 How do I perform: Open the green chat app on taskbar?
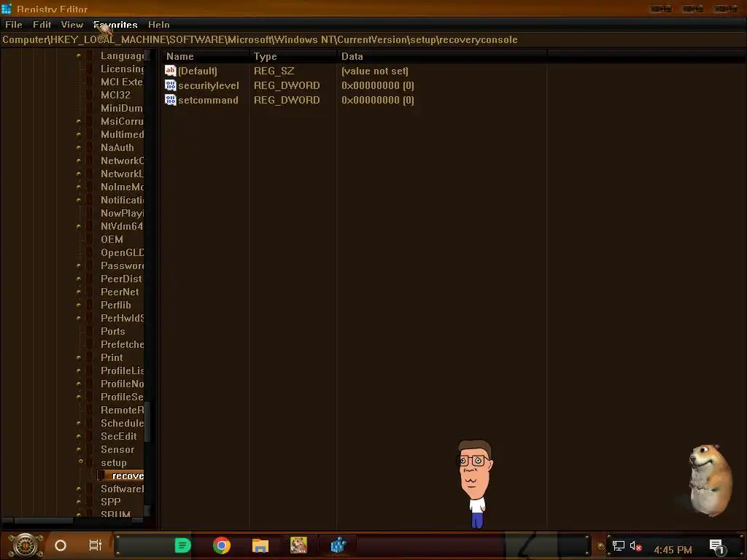click(x=182, y=545)
